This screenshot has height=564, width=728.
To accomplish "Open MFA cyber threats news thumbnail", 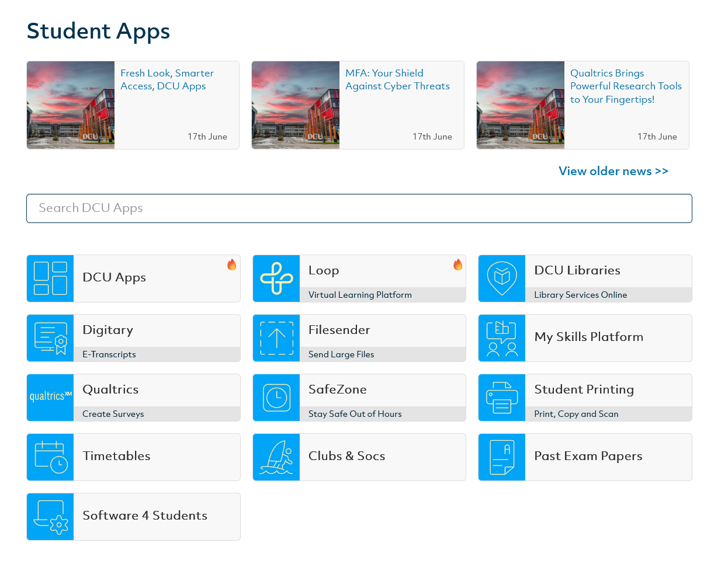I will click(296, 105).
